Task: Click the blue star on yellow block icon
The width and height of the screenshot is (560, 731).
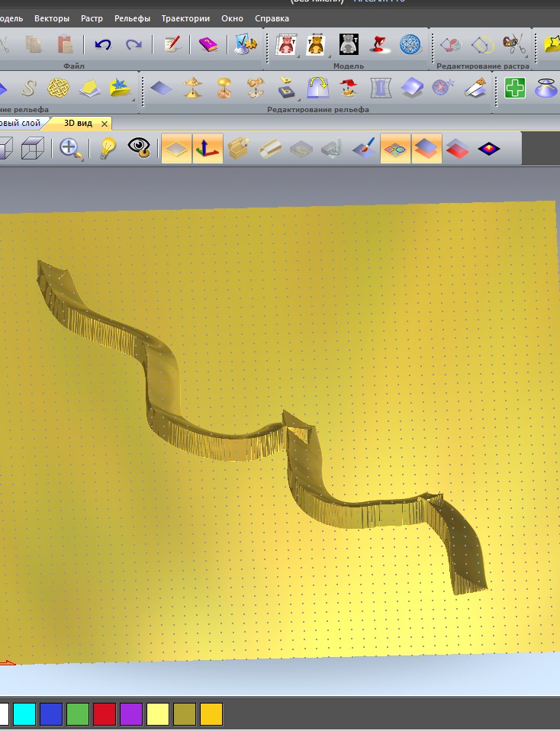Action: pos(121,88)
